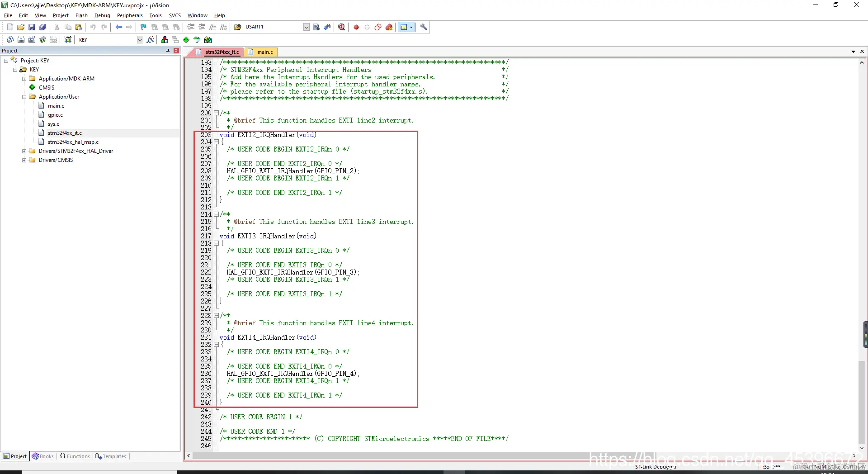Fold the comment block at line 200
Screen dimensions: 868x474
tap(216, 113)
